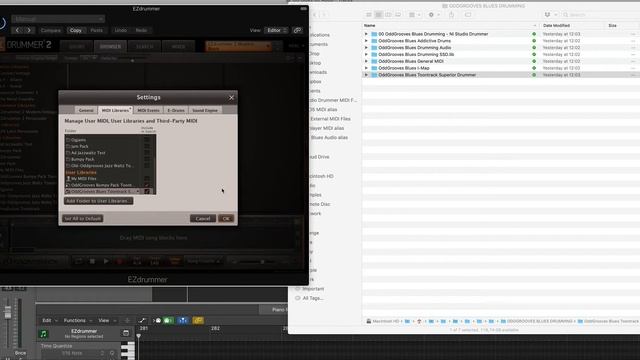The width and height of the screenshot is (640, 360).
Task: Switch Finder to icon view
Action: coord(369,15)
